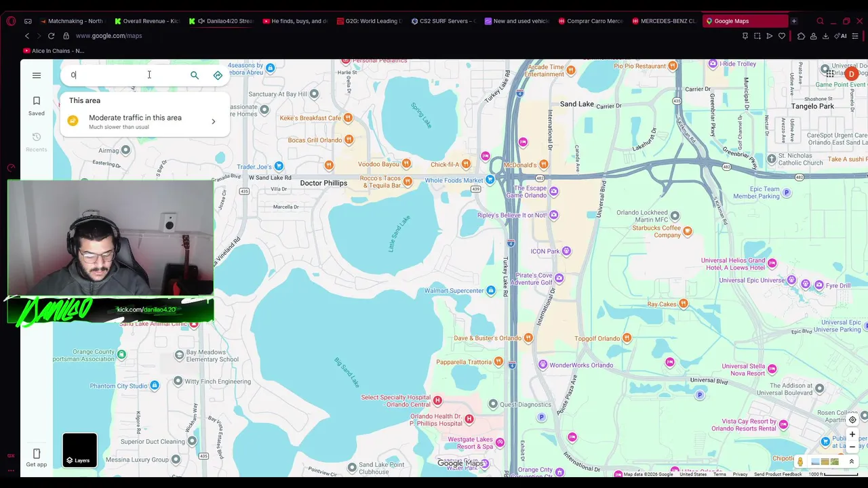
Task: Select the Topgolf Orlando pin
Action: tap(627, 338)
